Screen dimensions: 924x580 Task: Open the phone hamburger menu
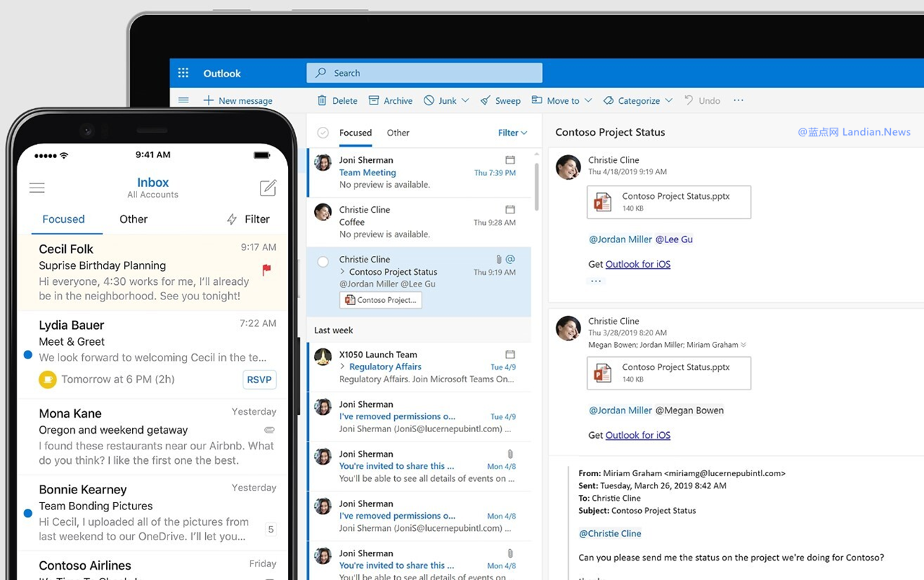tap(37, 188)
